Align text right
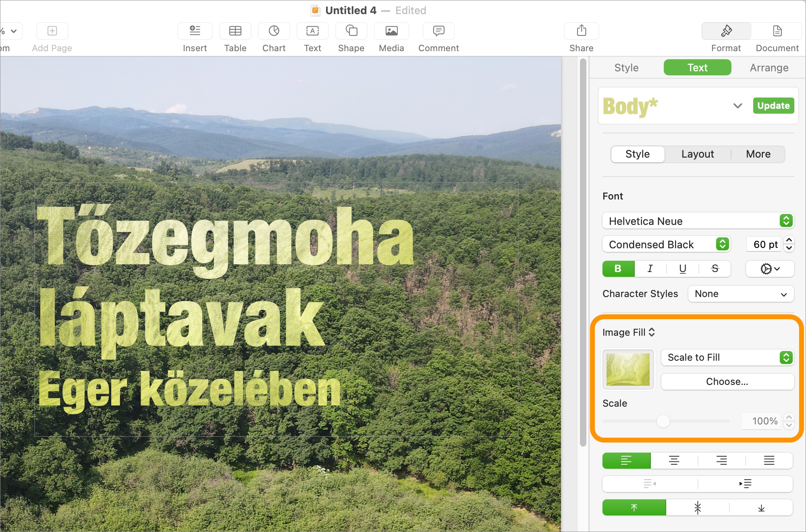806x532 pixels. 721,460
